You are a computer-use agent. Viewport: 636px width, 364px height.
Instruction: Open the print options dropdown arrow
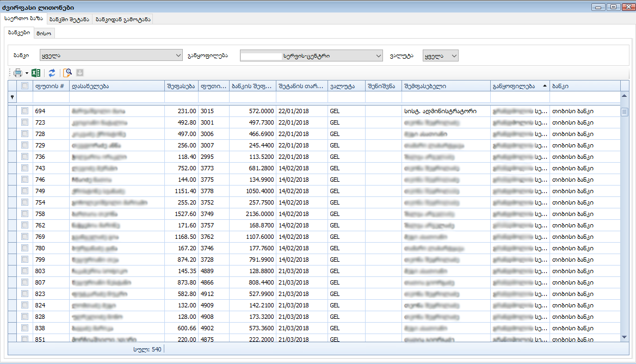coord(26,73)
